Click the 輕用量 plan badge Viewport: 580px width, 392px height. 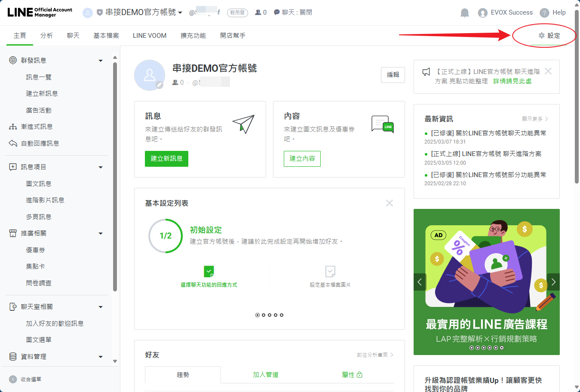(x=237, y=13)
